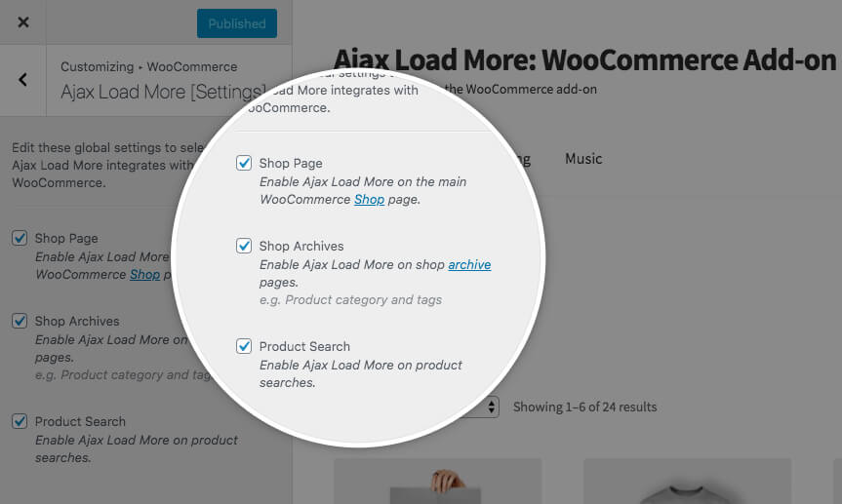
Task: Go back using the left chevron arrow
Action: coord(22,80)
